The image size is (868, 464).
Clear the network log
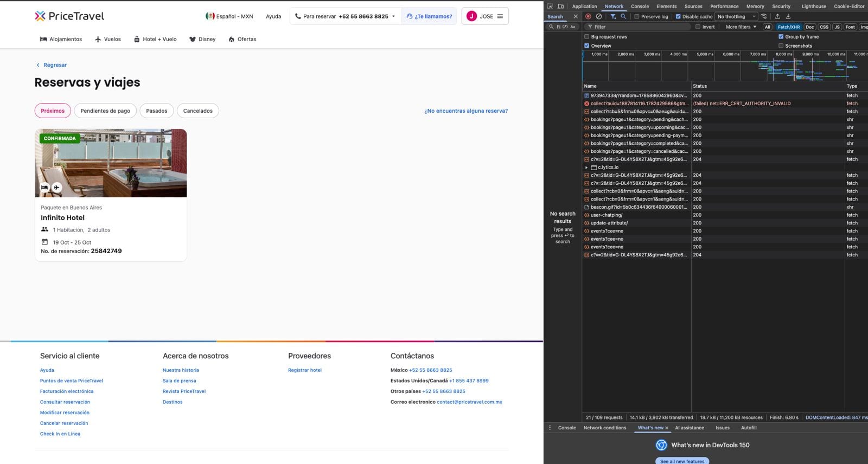599,16
